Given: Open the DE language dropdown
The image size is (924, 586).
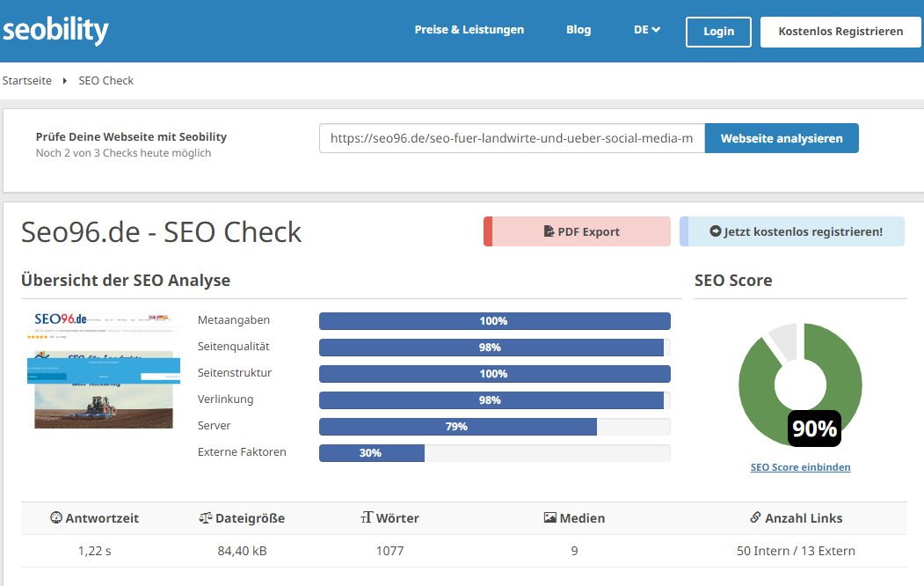Looking at the screenshot, I should click(646, 30).
